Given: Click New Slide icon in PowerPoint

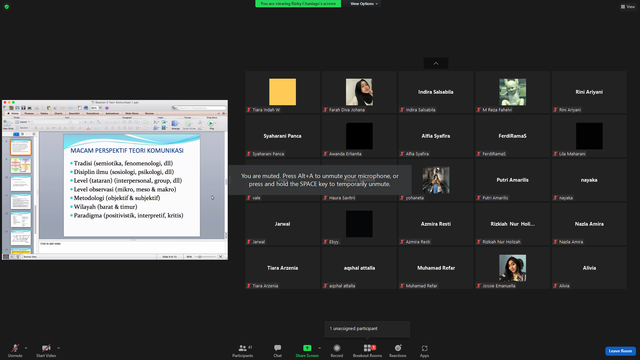Looking at the screenshot, I should point(8,124).
